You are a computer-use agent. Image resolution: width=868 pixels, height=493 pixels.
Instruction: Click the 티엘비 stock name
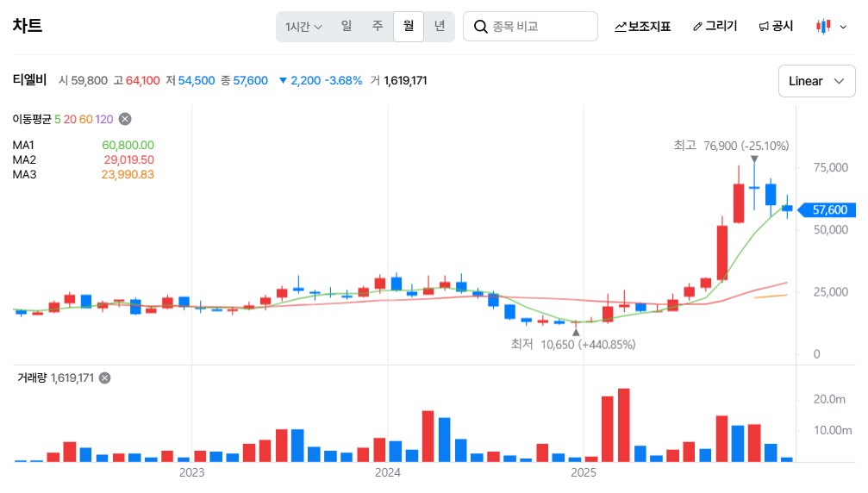(30, 80)
